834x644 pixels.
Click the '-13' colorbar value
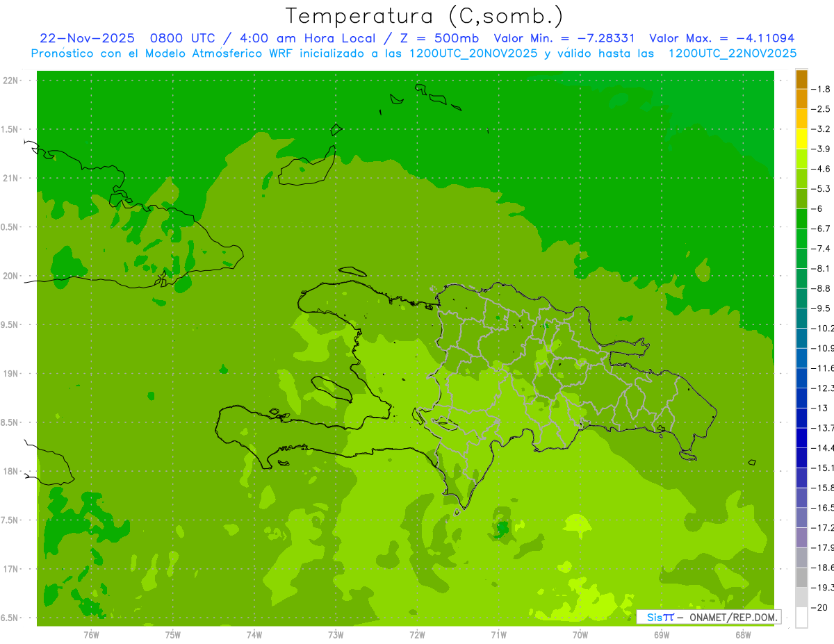tap(821, 408)
